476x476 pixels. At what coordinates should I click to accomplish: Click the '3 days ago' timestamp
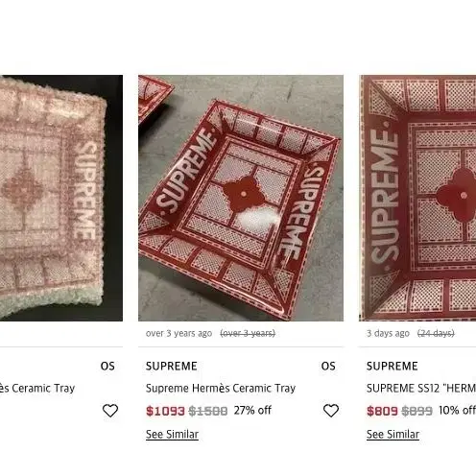pos(388,333)
